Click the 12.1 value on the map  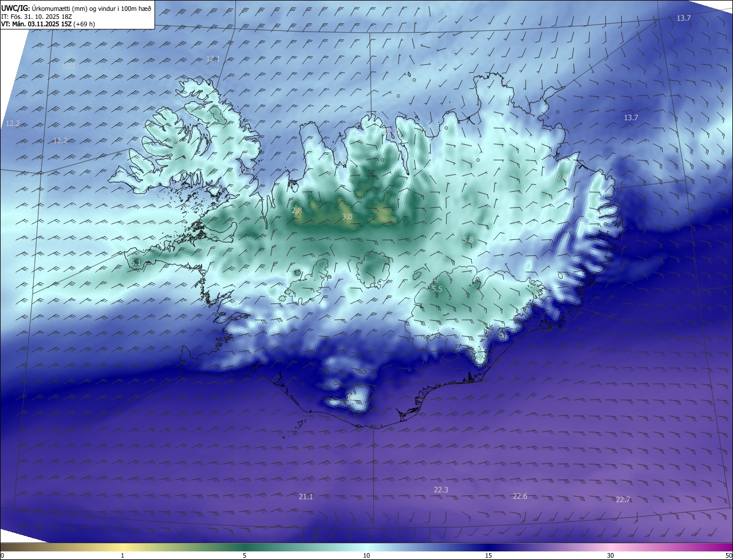213,58
